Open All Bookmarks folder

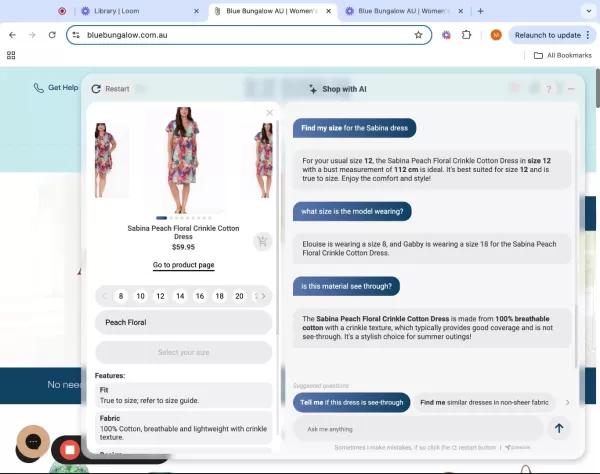click(563, 55)
